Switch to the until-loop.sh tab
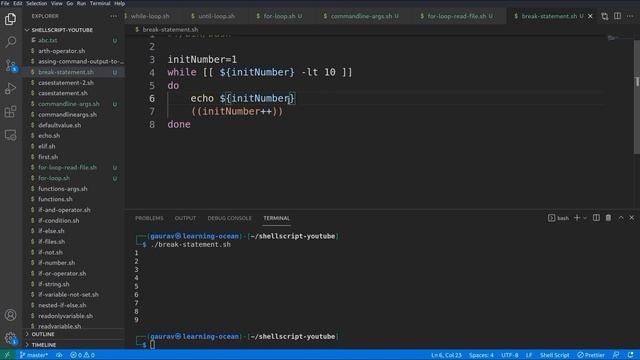This screenshot has height=360, width=640. tap(216, 16)
